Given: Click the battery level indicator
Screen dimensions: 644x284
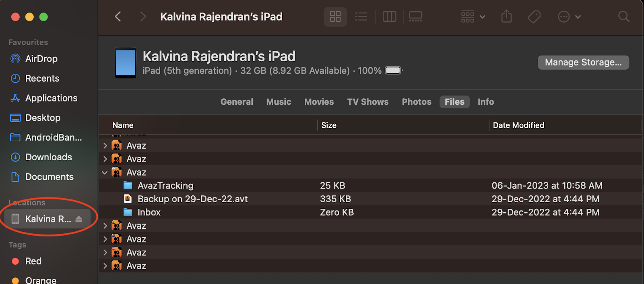Looking at the screenshot, I should [394, 70].
